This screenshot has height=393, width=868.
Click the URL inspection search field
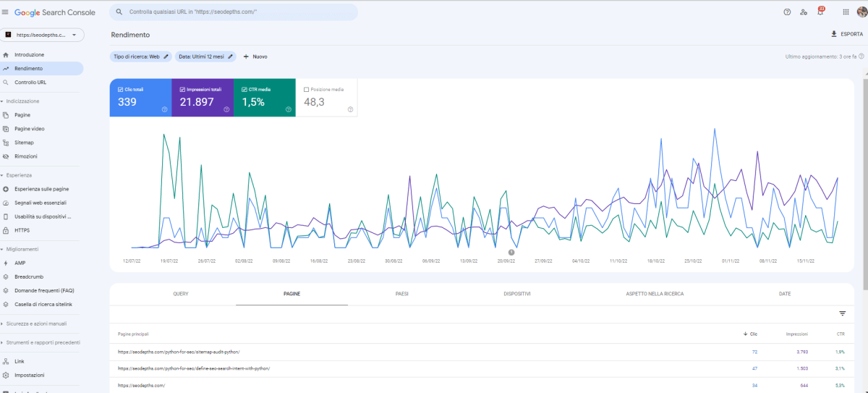233,12
